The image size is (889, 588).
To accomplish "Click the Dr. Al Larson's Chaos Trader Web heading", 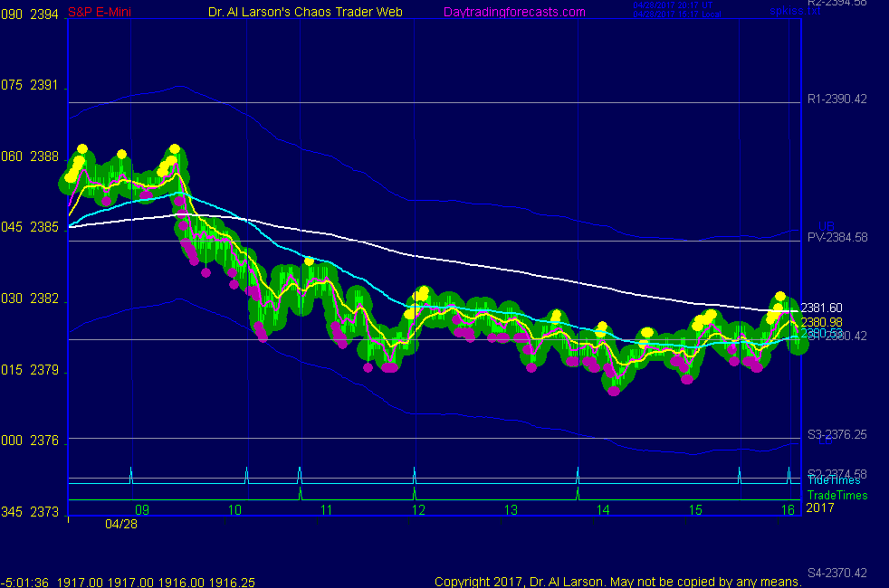I will (x=305, y=12).
